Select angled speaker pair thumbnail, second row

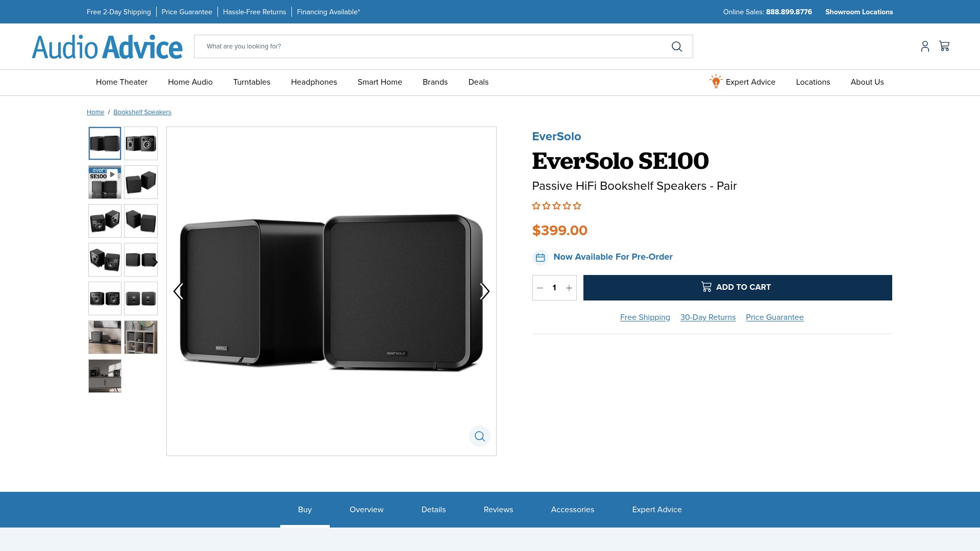click(141, 182)
